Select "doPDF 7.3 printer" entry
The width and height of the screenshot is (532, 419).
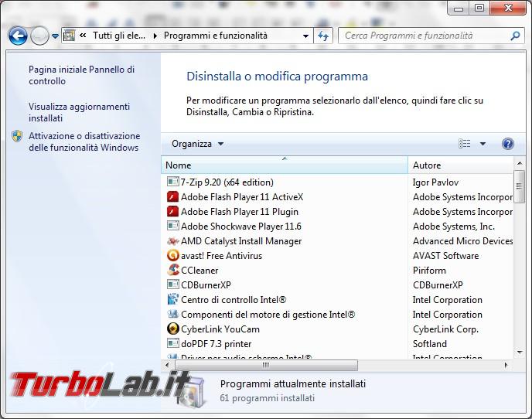[217, 344]
